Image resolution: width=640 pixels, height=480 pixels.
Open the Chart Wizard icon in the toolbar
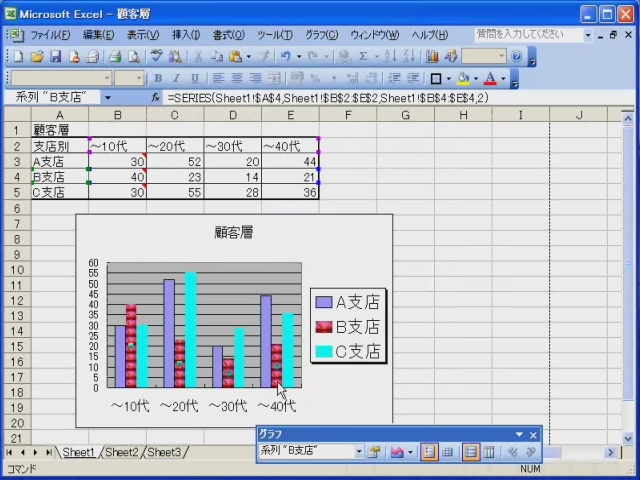point(433,57)
